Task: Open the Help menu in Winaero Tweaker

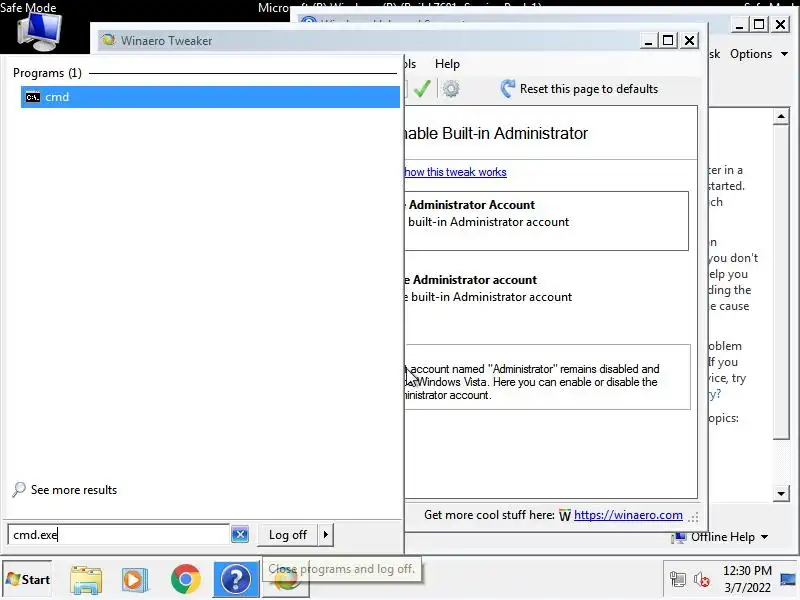Action: click(x=447, y=64)
